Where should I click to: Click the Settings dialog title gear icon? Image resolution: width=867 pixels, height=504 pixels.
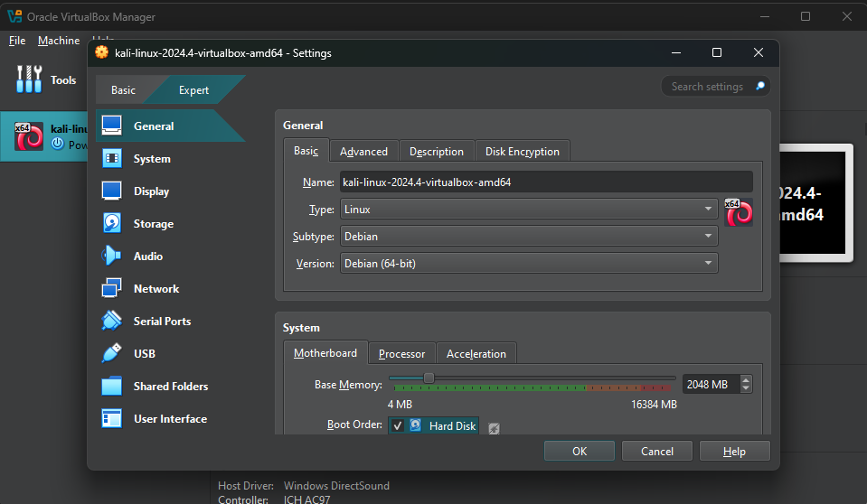tap(102, 52)
